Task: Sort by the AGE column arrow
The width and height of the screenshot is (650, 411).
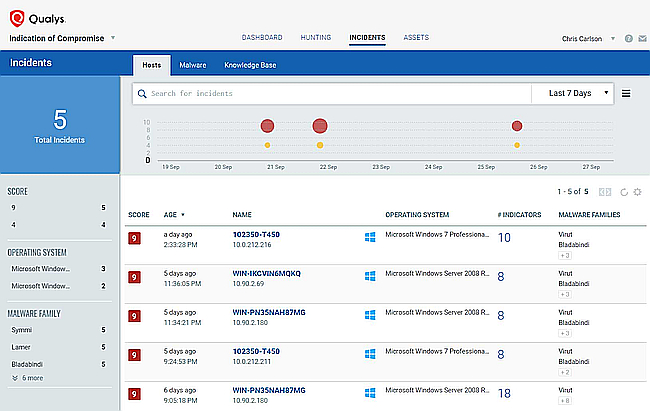Action: point(183,215)
